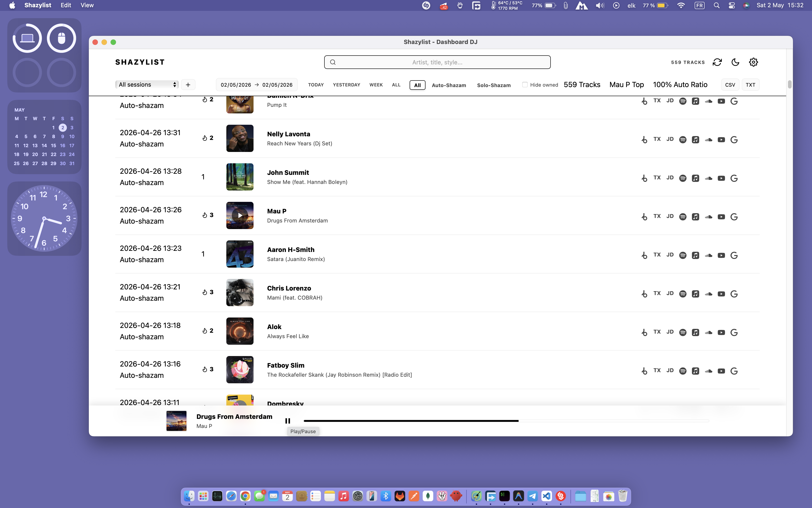The height and width of the screenshot is (508, 812).
Task: Select May 9 in calendar widget
Action: [x=62, y=136]
